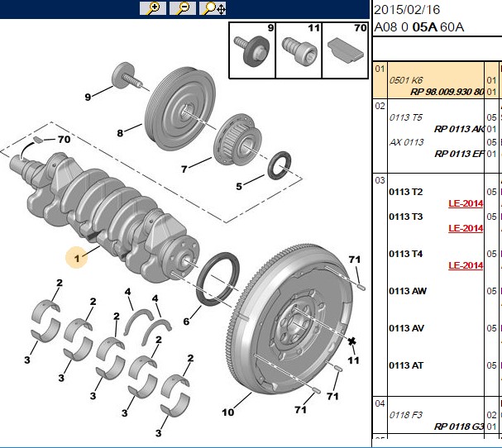Click the zoom in magnifier icon
502x448 pixels.
153,8
